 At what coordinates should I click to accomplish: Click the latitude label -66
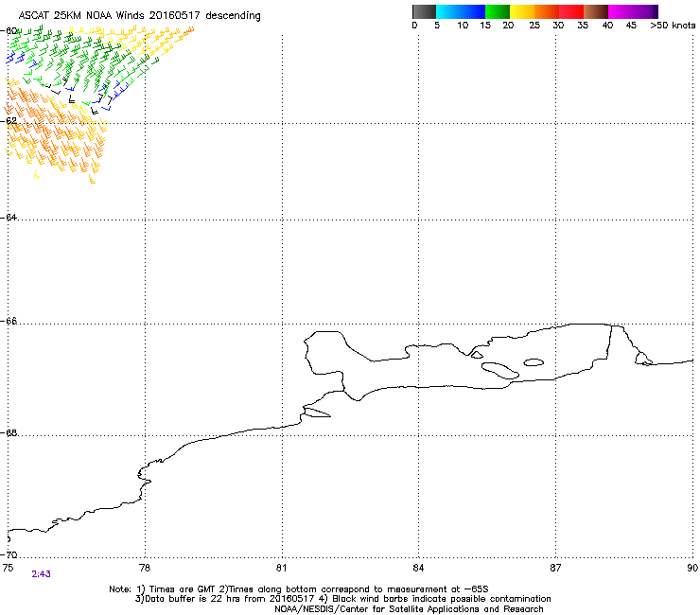[9, 321]
